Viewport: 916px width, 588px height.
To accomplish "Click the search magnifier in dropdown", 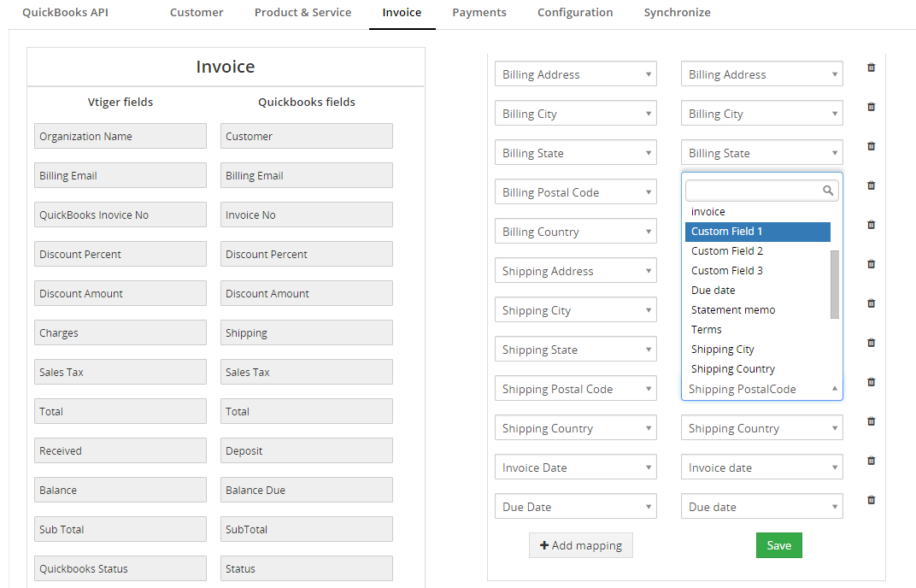I will (x=828, y=191).
